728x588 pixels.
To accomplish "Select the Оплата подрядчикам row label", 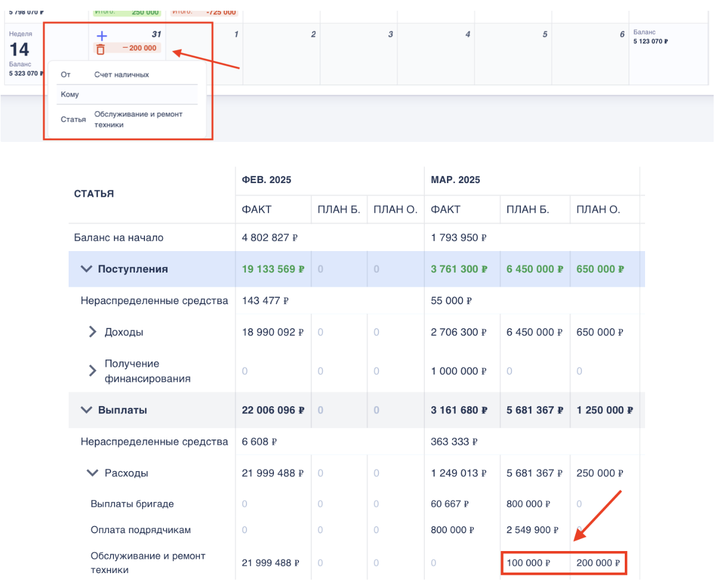I will 140,530.
